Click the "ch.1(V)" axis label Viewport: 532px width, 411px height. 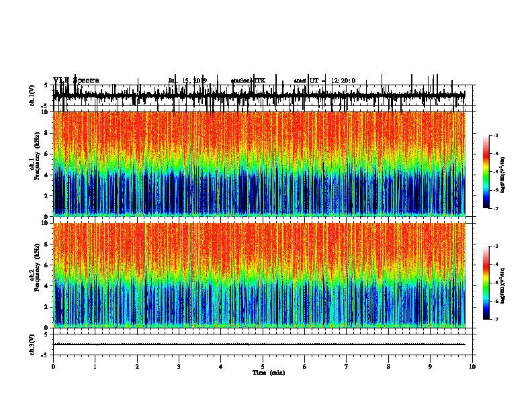click(32, 95)
